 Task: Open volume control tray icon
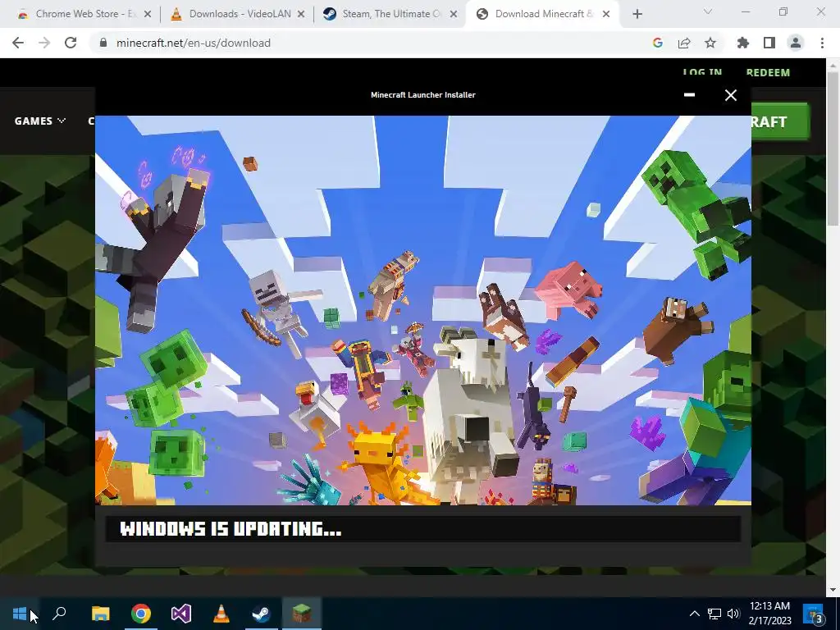[x=733, y=614]
